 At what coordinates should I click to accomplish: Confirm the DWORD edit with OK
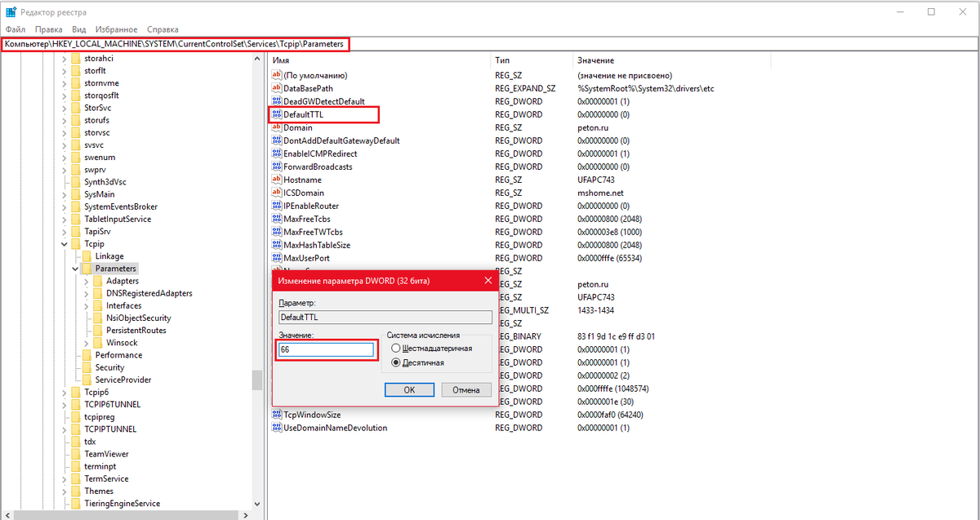[409, 390]
